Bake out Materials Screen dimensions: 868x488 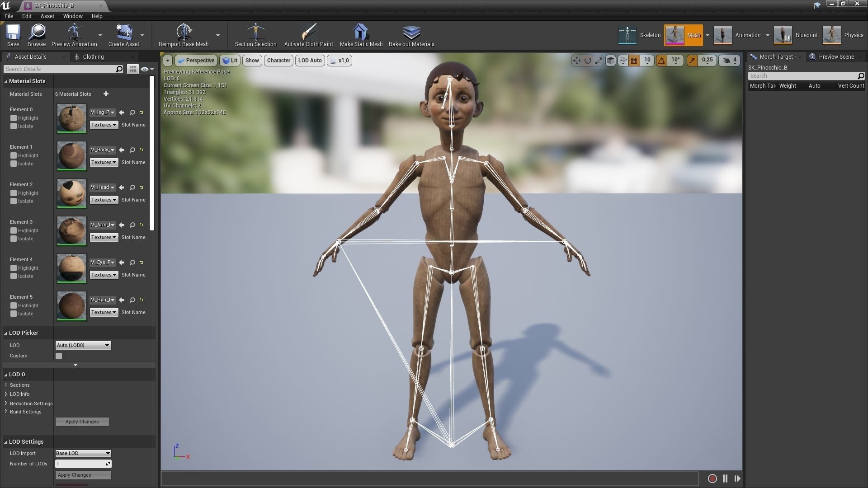(x=411, y=35)
